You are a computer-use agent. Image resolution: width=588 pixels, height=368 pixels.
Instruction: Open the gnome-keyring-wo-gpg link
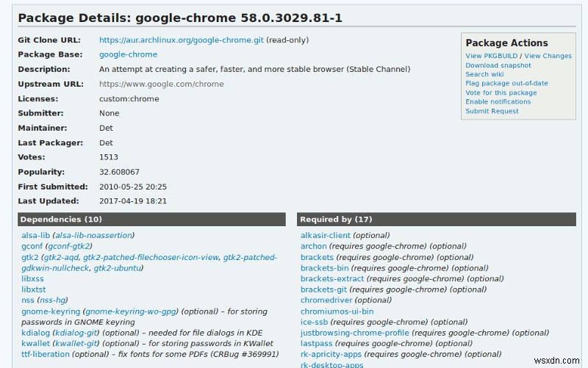point(131,311)
